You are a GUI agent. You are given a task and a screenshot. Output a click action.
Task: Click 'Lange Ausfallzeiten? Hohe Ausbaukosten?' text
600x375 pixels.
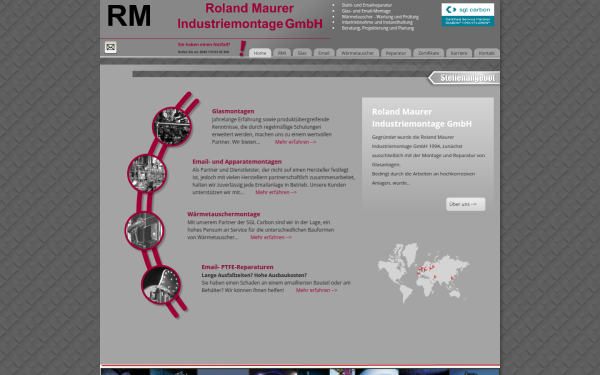pyautogui.click(x=254, y=275)
